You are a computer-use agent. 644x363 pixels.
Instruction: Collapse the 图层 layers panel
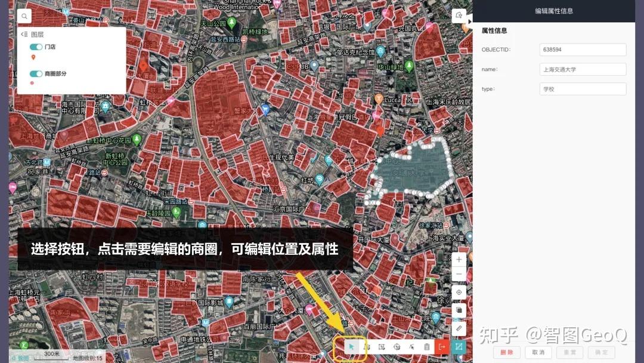coord(23,34)
